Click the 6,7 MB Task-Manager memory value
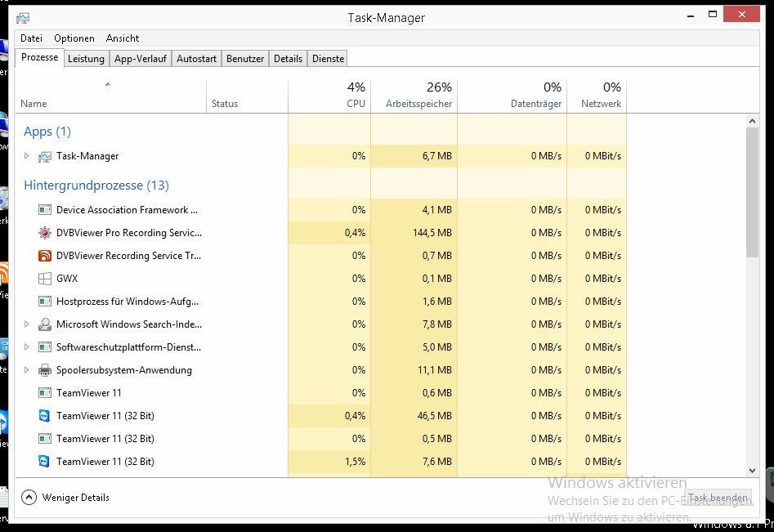The image size is (774, 532). [x=436, y=156]
